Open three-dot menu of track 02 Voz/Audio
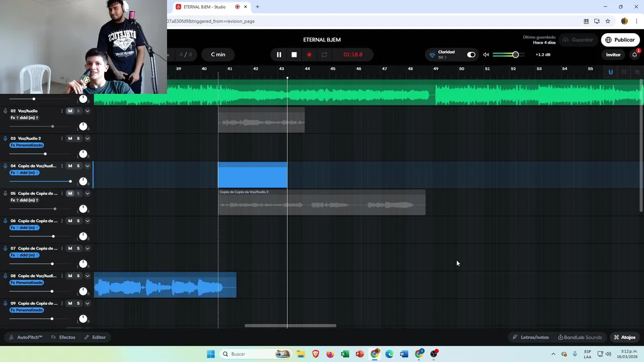The height and width of the screenshot is (362, 644). pos(62,111)
